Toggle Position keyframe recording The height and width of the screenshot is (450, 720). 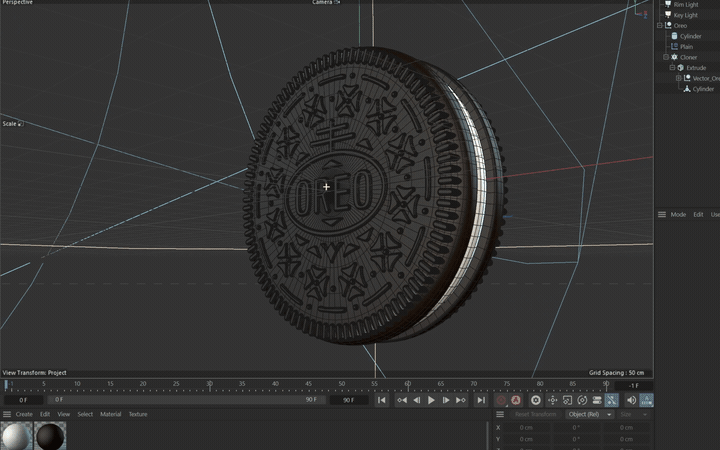click(552, 400)
